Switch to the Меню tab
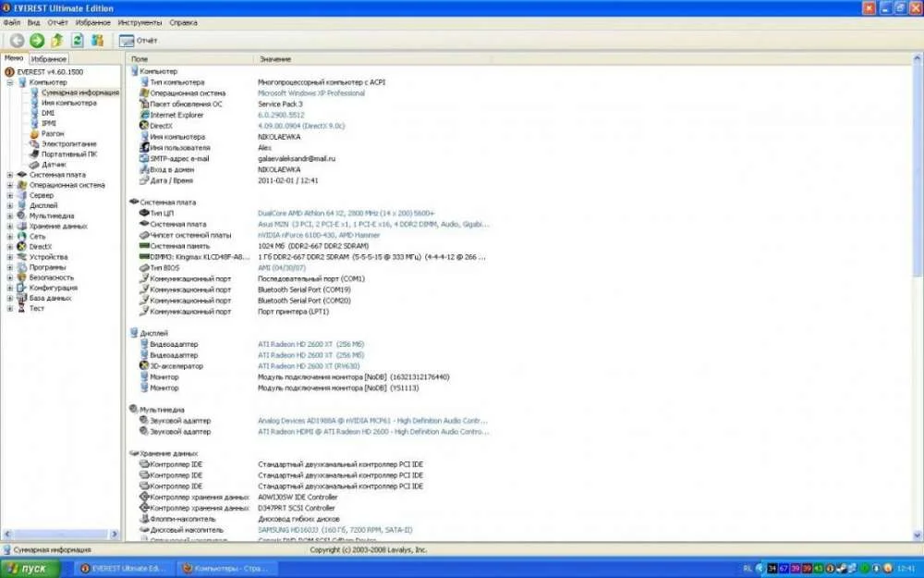924x578 pixels. click(14, 58)
